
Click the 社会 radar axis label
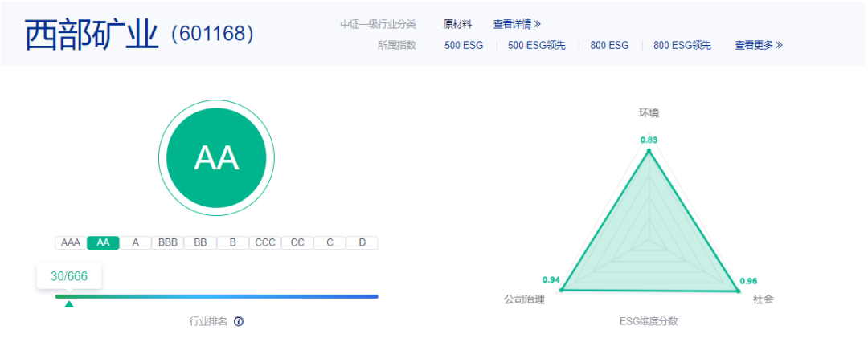point(764,300)
